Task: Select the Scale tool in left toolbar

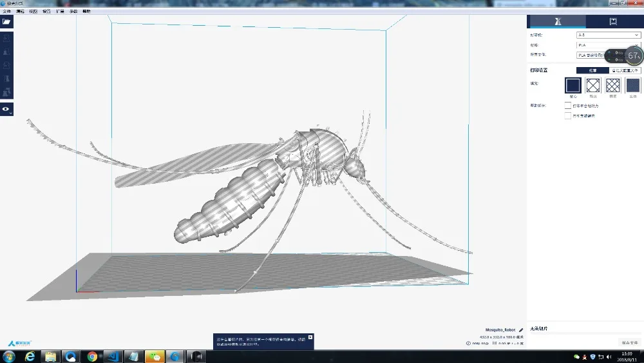Action: click(x=6, y=52)
